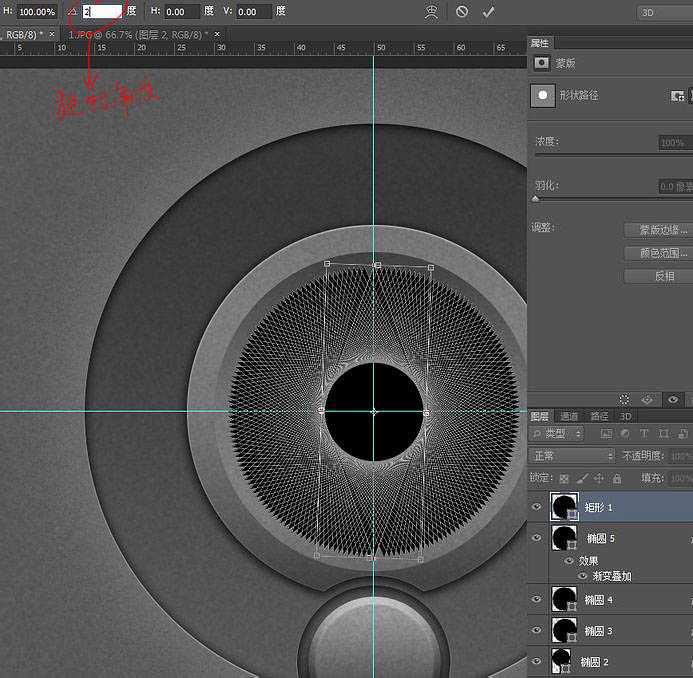Click the rotation angle input field
The image size is (693, 678).
102,12
